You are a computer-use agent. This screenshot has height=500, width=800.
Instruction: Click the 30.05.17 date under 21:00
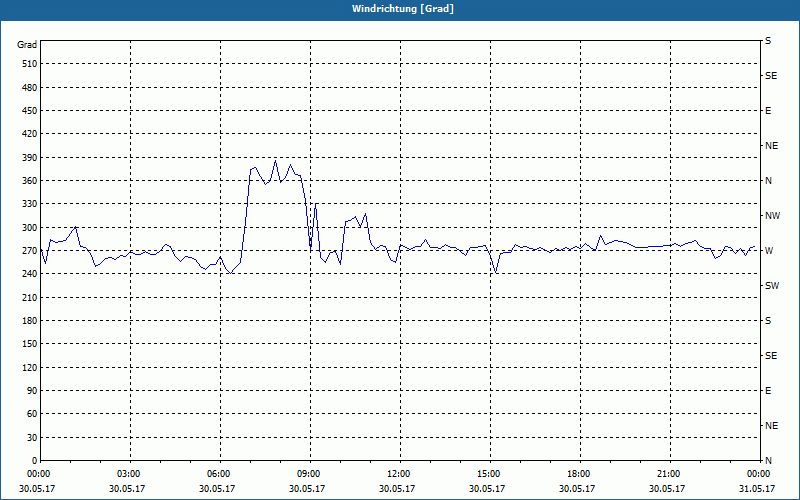coord(667,488)
